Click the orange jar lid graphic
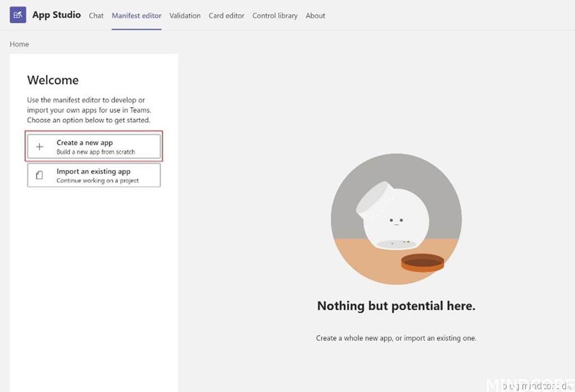The height and width of the screenshot is (392, 575). 422,263
